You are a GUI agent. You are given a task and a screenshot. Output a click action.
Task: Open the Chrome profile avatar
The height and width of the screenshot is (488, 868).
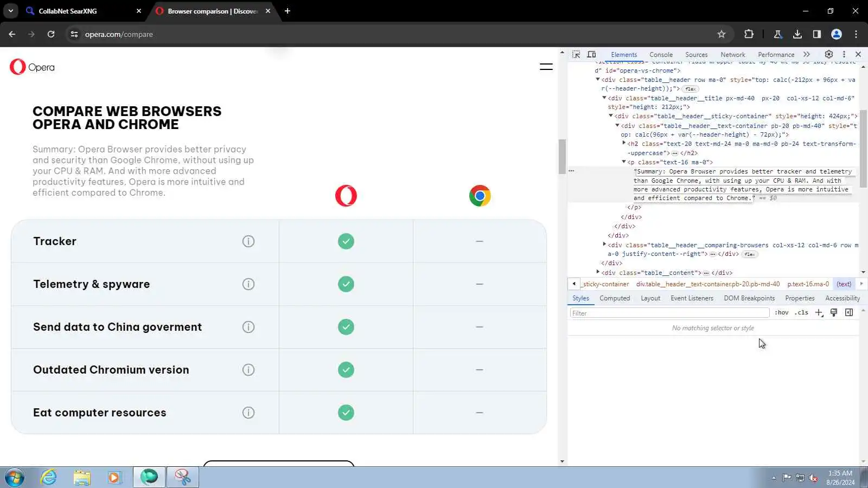[x=837, y=34]
